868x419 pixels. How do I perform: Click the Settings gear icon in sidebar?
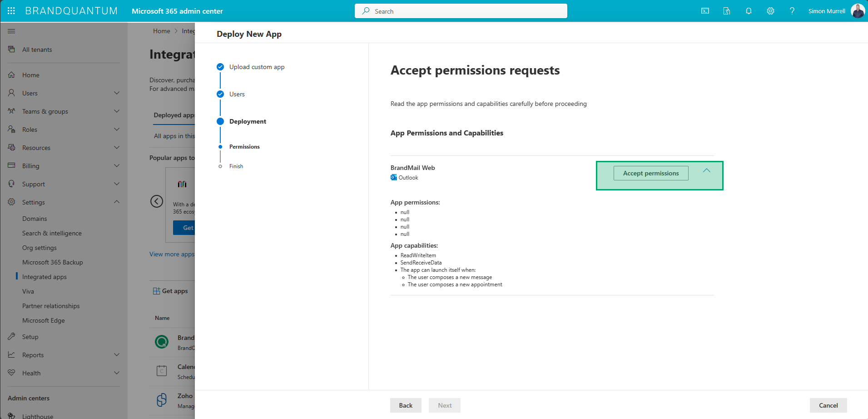(x=11, y=202)
